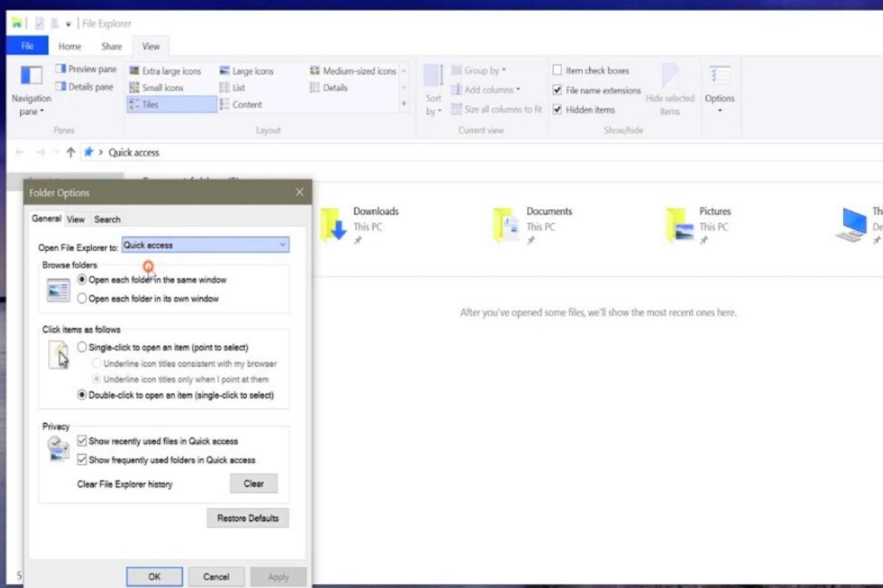
Task: Open the 'Open File Explorer to' dropdown
Action: (206, 245)
